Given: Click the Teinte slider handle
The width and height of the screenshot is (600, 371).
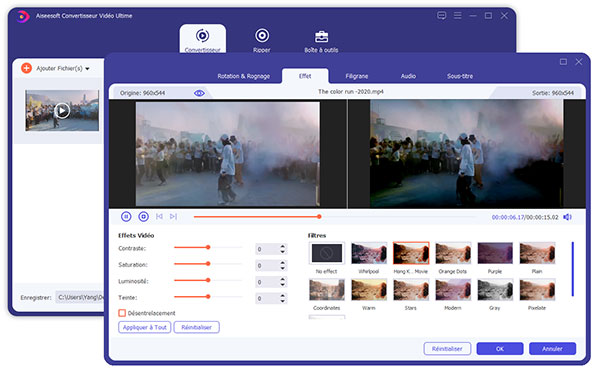Looking at the screenshot, I should point(208,296).
